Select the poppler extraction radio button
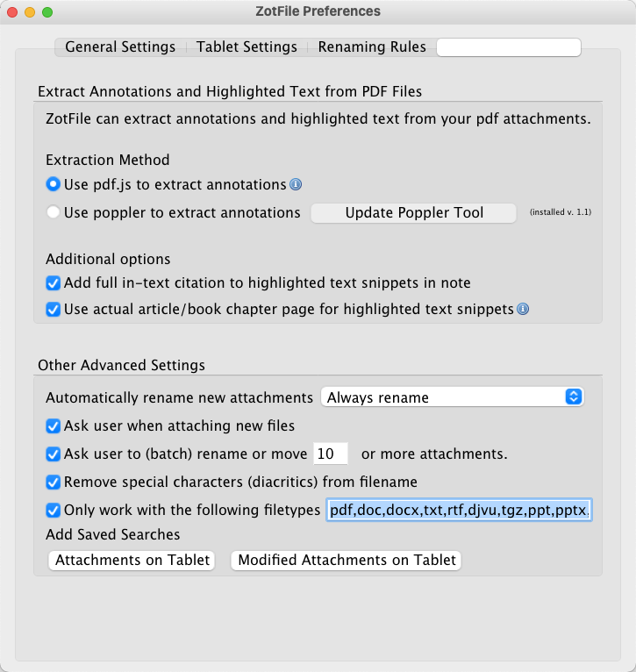Screen dimensions: 636x672 tap(54, 212)
